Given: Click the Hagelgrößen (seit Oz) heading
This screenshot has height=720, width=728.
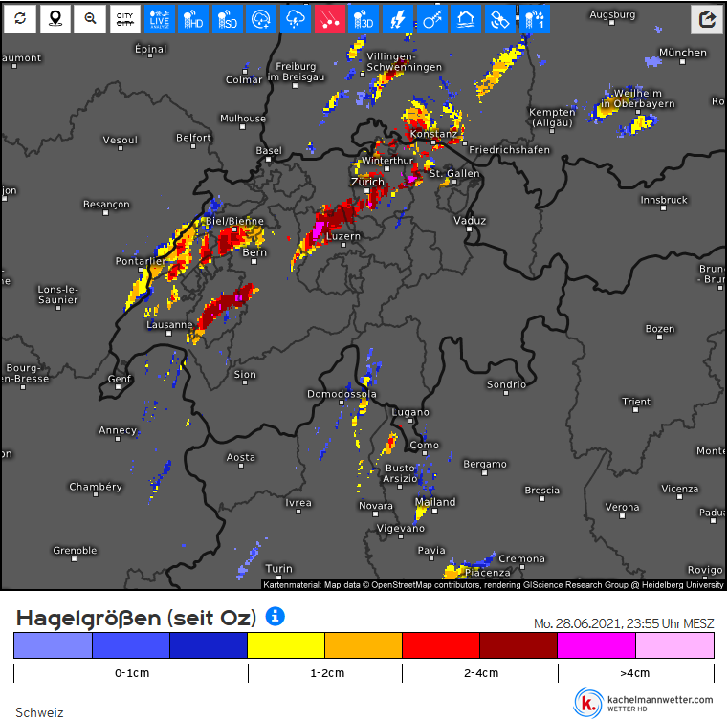Looking at the screenshot, I should [136, 618].
